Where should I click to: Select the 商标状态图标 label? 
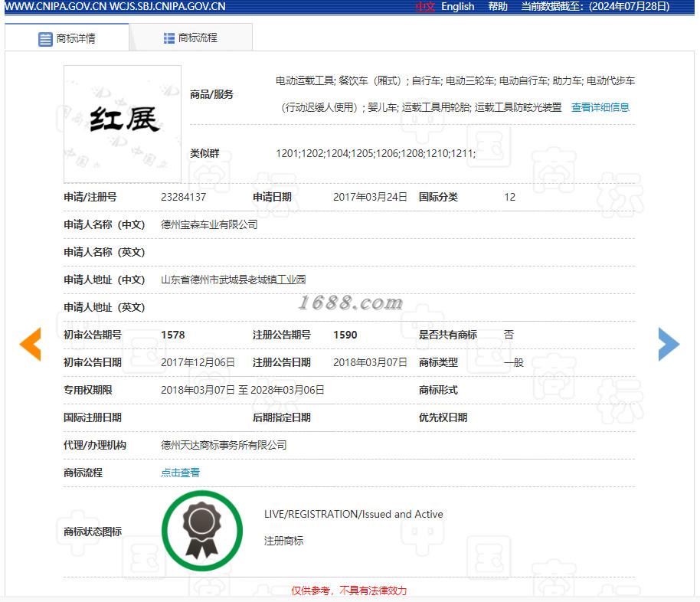pyautogui.click(x=93, y=532)
